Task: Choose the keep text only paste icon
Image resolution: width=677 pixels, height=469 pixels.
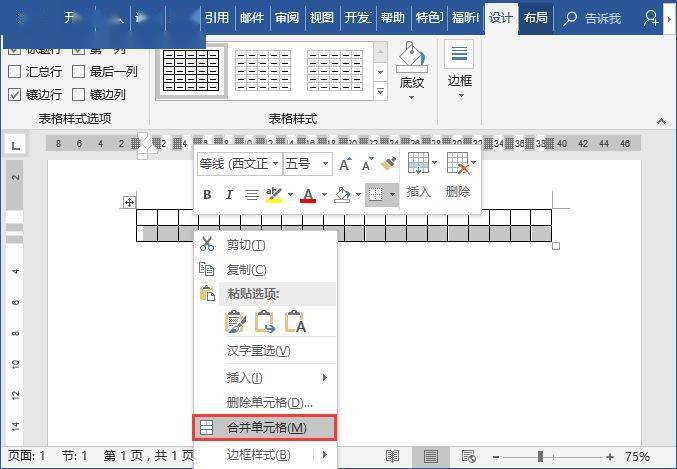Action: pos(296,321)
